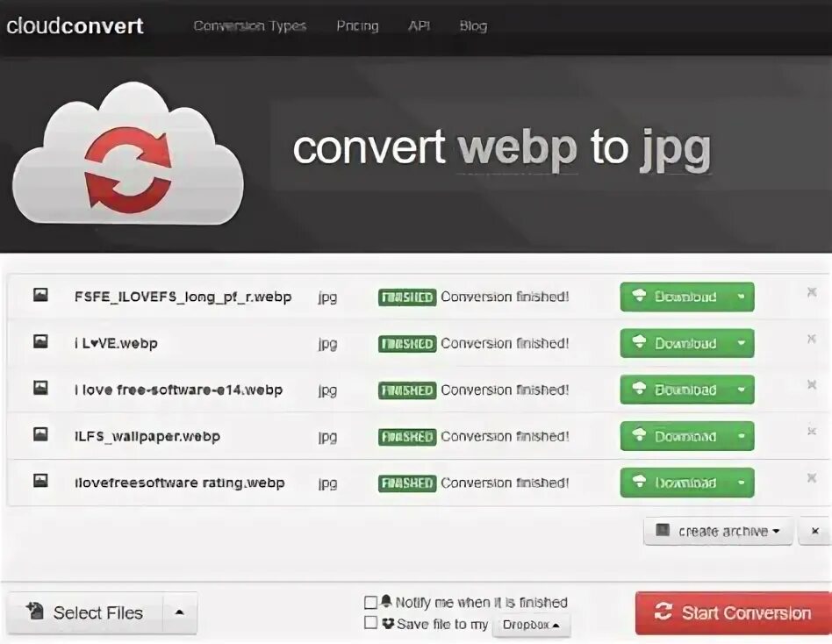The height and width of the screenshot is (644, 832).
Task: Click FINISHED badge for i L♥VE.webp
Action: 407,344
